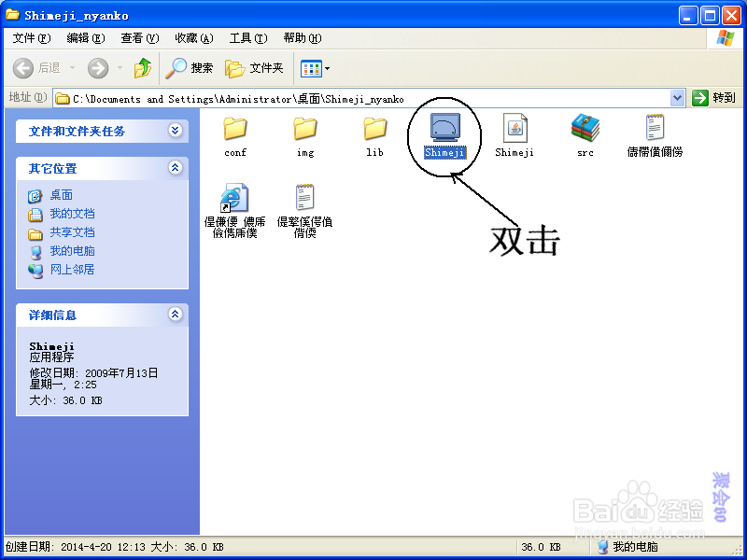Image resolution: width=747 pixels, height=560 pixels.
Task: Click the My Computer icon in status bar
Action: [x=602, y=547]
